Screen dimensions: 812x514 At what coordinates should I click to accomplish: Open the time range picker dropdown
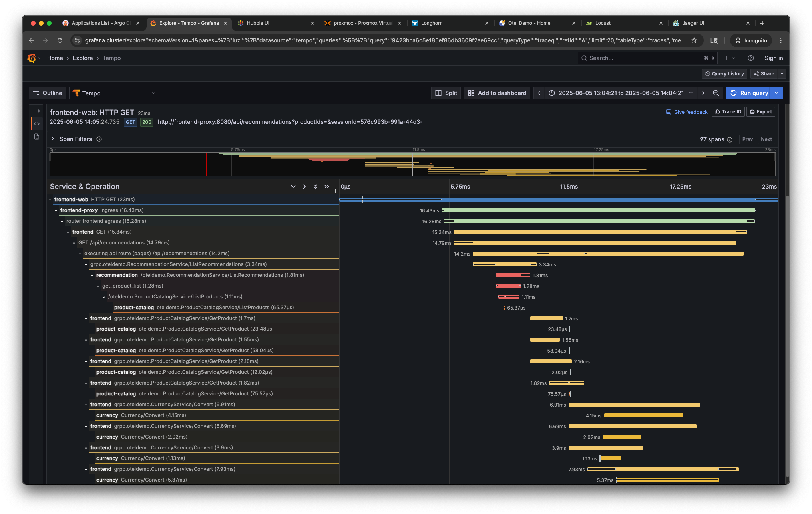[x=621, y=93]
